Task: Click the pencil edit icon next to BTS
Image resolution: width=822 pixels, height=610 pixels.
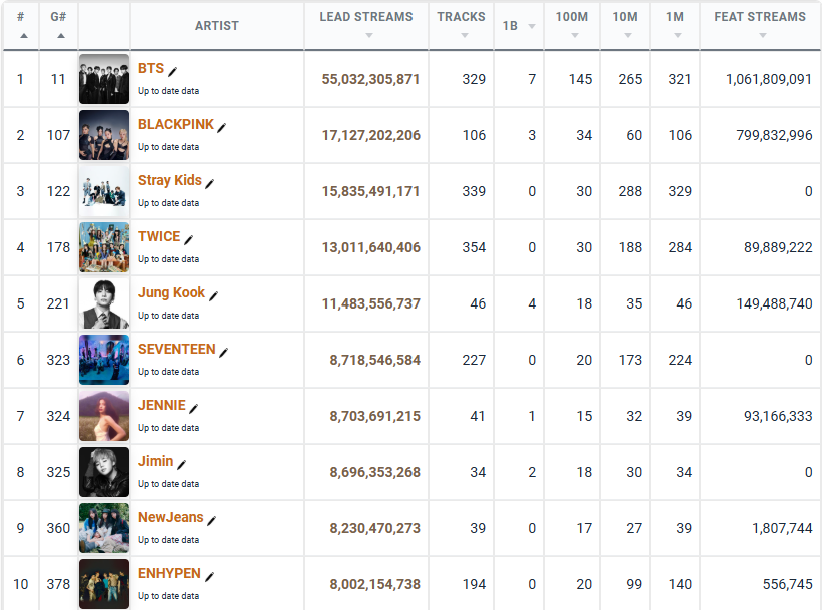Action: (172, 71)
